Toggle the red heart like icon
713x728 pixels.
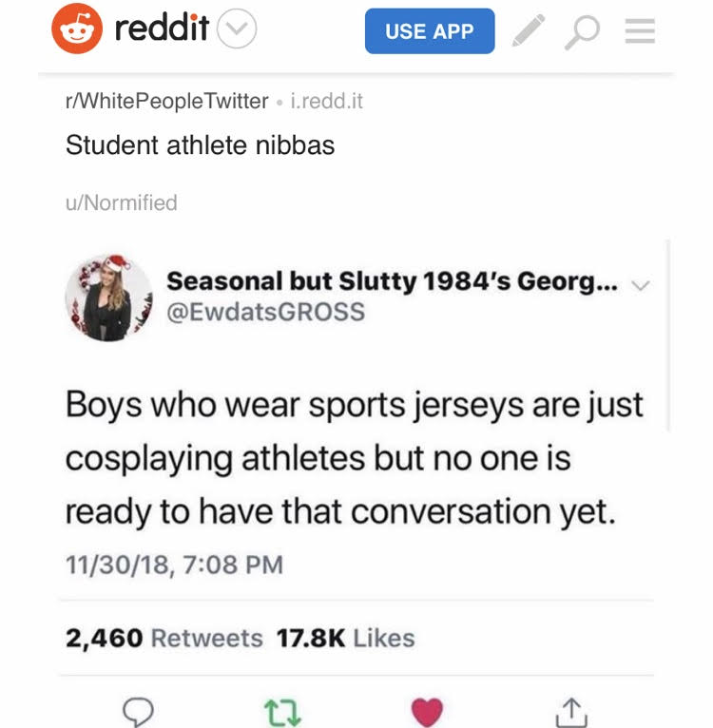click(x=426, y=710)
